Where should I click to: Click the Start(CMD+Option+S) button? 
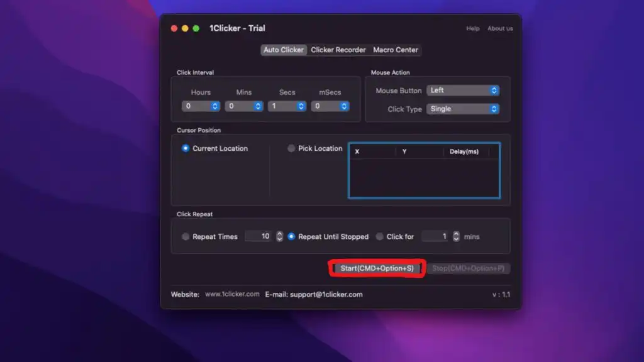pos(377,268)
